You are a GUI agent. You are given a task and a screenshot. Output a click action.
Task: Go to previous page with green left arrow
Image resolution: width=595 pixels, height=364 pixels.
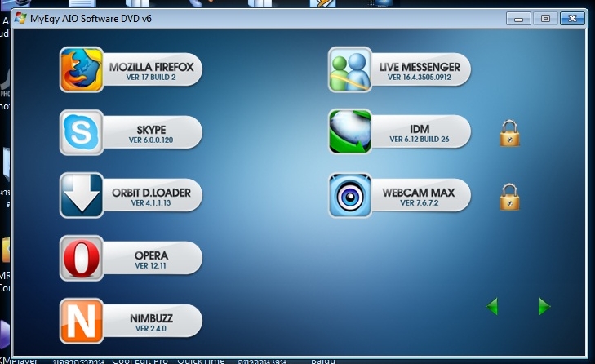(x=492, y=306)
